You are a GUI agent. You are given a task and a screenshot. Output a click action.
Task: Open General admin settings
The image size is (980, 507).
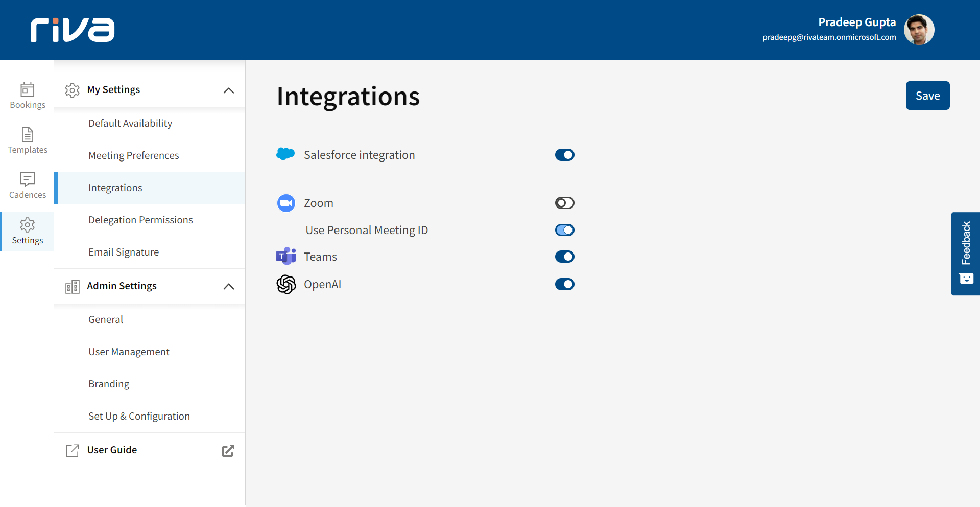pos(150,319)
